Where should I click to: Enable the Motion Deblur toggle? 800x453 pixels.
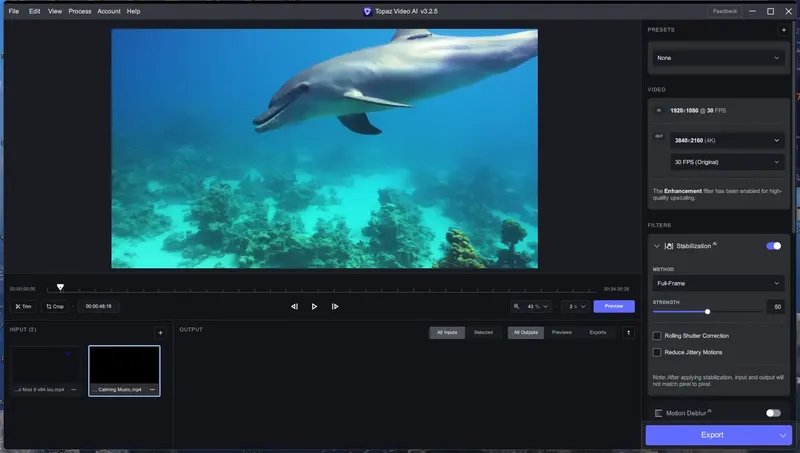point(773,413)
